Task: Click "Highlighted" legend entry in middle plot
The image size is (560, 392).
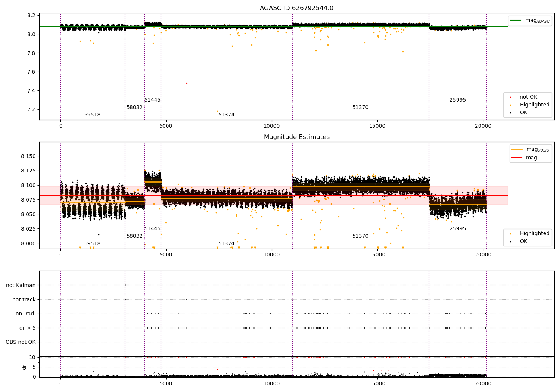Action: tap(535, 234)
